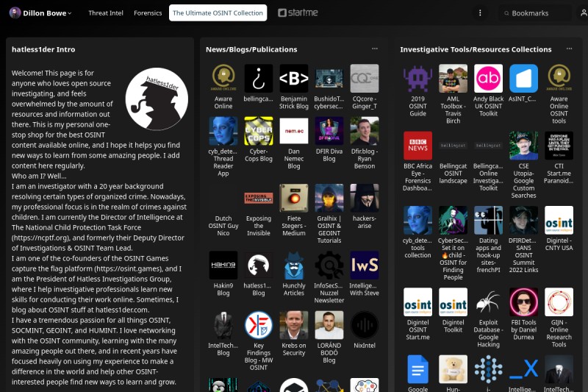Open Investigative Tools widget options menu
The image size is (588, 392).
pyautogui.click(x=569, y=49)
